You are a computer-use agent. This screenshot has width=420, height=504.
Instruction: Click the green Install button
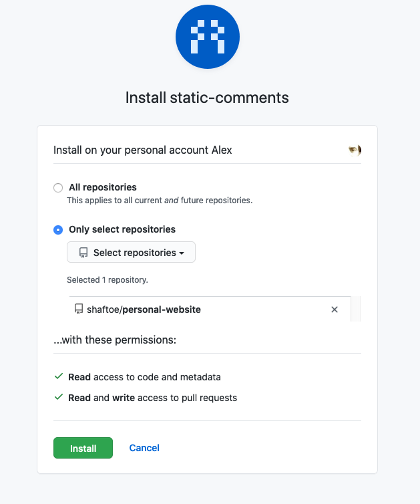(83, 448)
